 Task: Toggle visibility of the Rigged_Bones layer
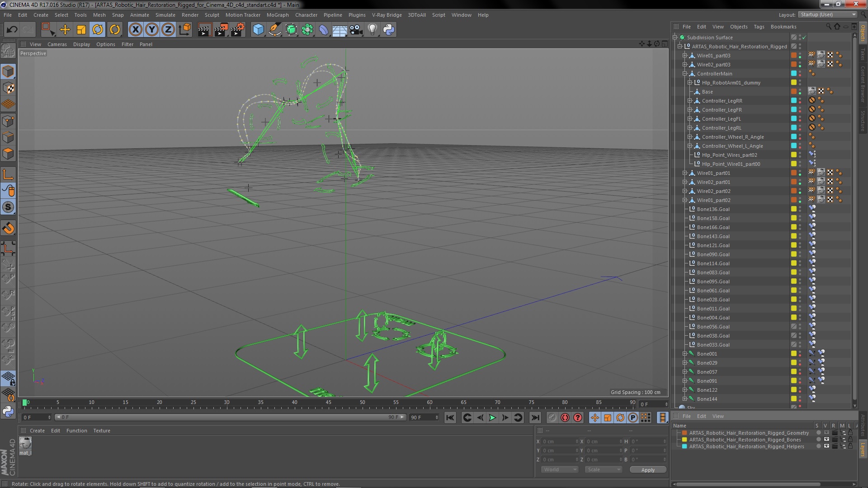(826, 440)
